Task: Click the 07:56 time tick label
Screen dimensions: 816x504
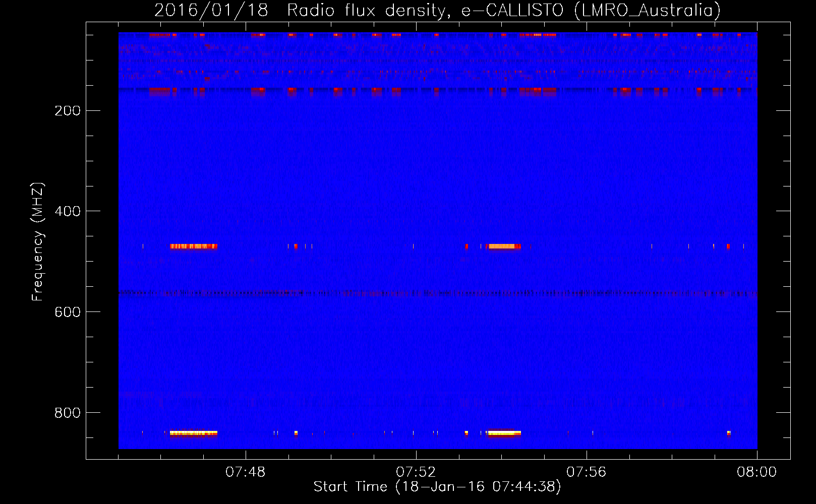Action: [x=586, y=472]
